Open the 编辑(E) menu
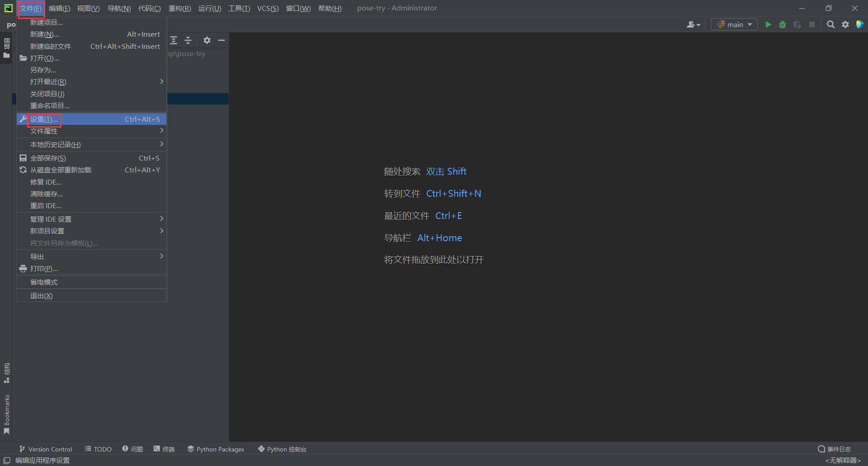868x466 pixels. 59,8
